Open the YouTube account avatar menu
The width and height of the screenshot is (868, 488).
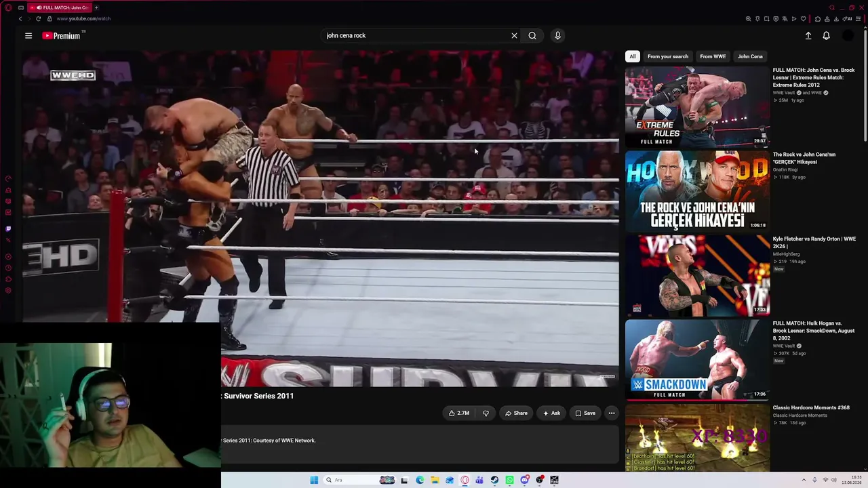(x=848, y=36)
